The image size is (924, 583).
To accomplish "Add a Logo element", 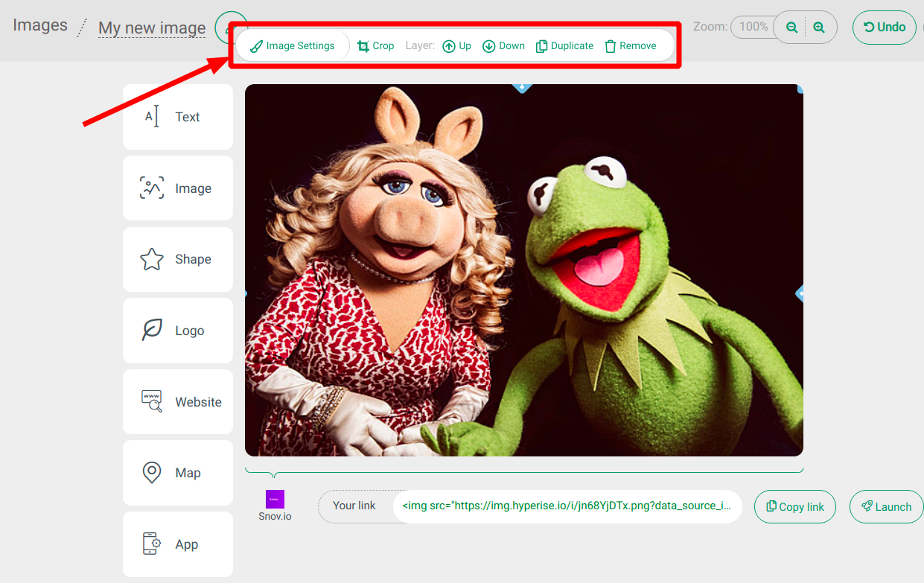I will [178, 331].
